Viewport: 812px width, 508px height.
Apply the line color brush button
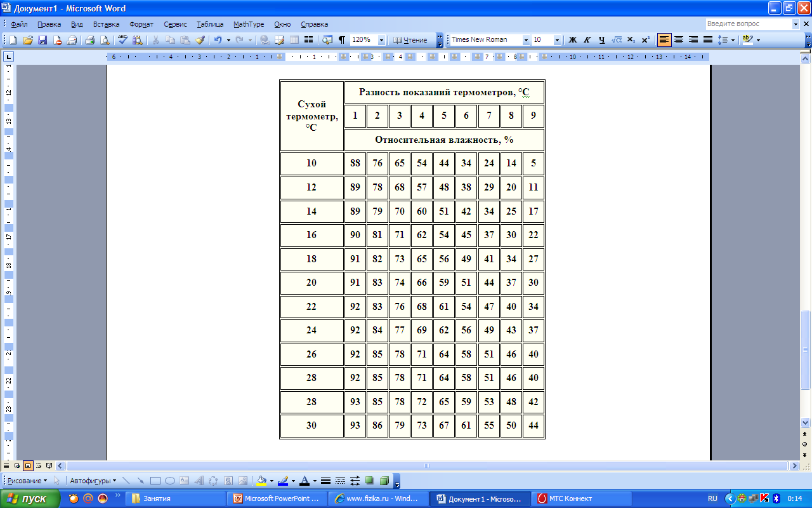click(x=283, y=481)
